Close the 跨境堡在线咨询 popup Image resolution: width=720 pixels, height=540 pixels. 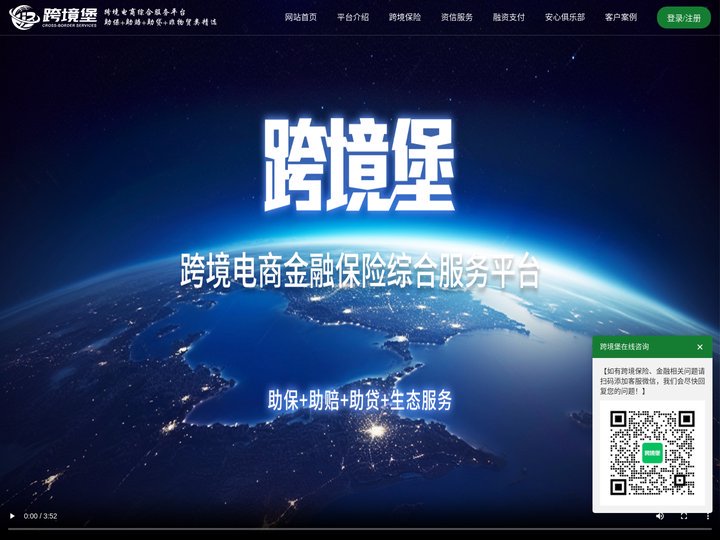click(700, 347)
